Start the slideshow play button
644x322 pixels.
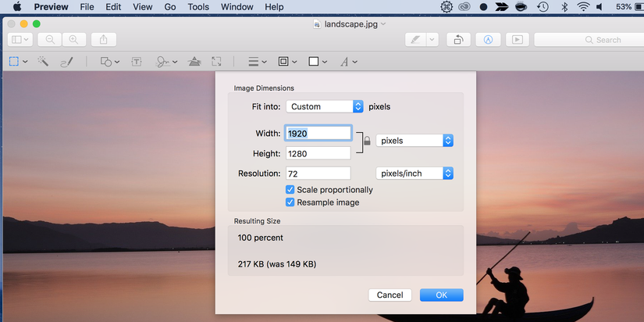click(518, 40)
